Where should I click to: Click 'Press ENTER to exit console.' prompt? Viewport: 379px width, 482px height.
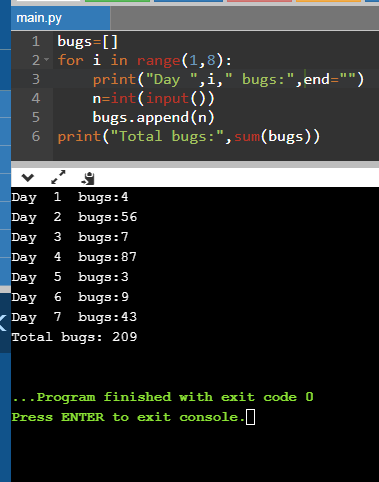pyautogui.click(x=128, y=417)
